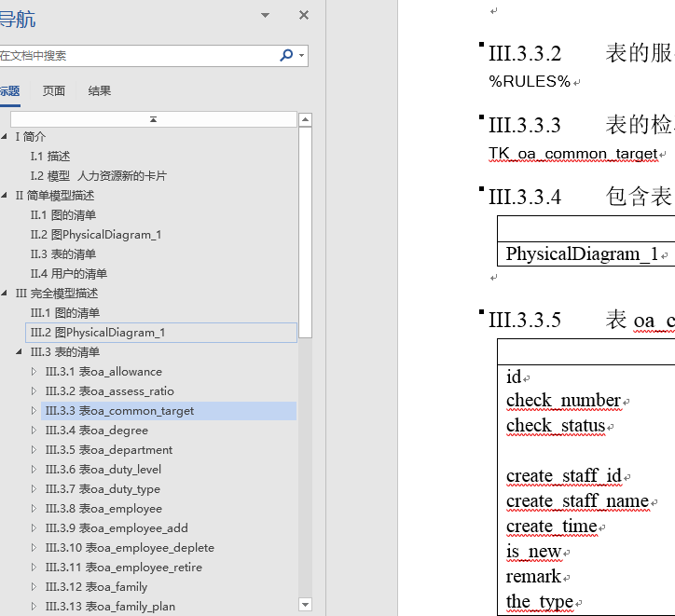Go to heading II 简单模型描述
The width and height of the screenshot is (675, 616).
55,196
